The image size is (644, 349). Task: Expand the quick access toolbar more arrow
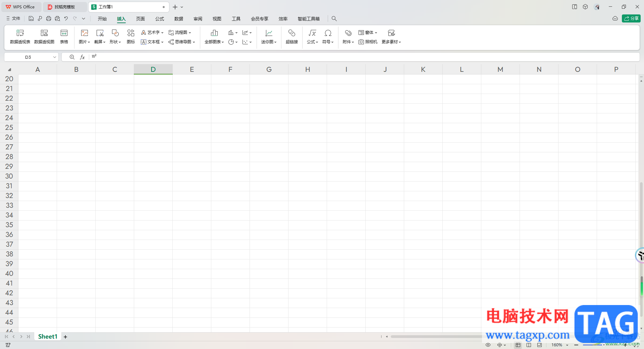tap(84, 19)
